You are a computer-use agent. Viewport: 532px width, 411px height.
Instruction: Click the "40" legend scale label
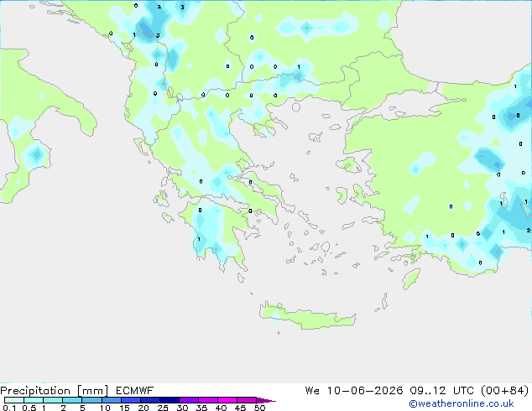221,408
